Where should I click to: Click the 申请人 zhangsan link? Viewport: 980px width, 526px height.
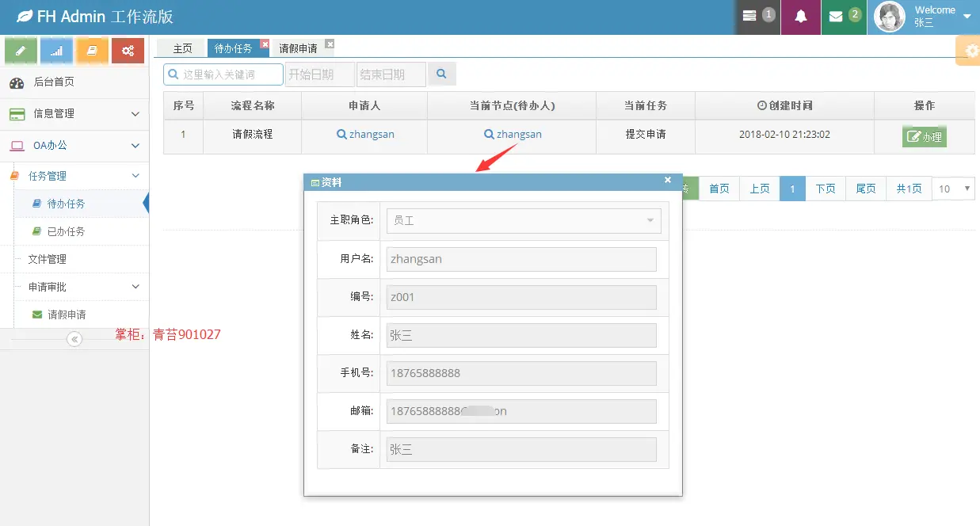click(x=365, y=135)
